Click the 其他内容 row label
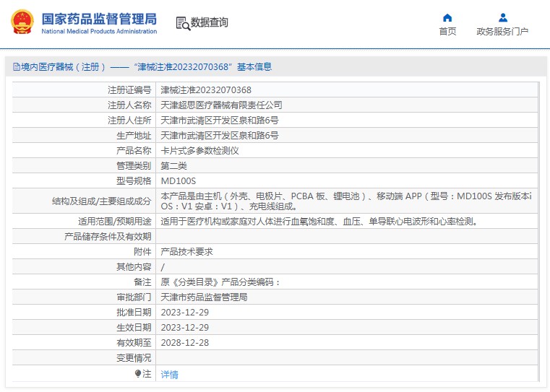 click(134, 267)
